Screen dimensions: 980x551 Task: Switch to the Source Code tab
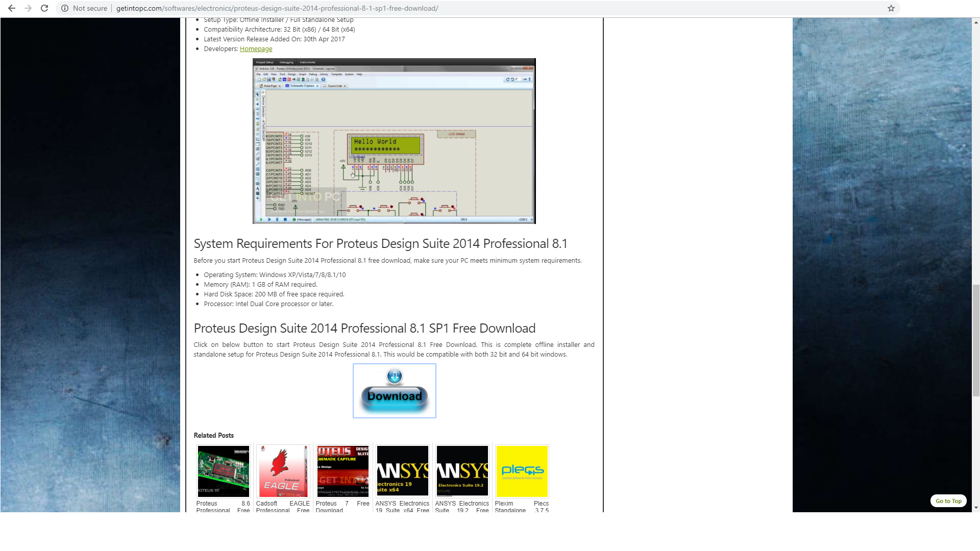(x=334, y=86)
